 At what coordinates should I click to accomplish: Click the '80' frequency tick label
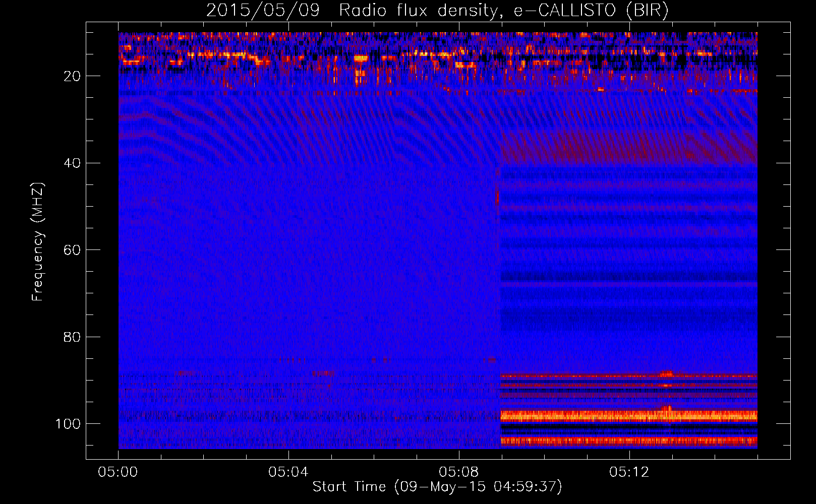pyautogui.click(x=72, y=337)
